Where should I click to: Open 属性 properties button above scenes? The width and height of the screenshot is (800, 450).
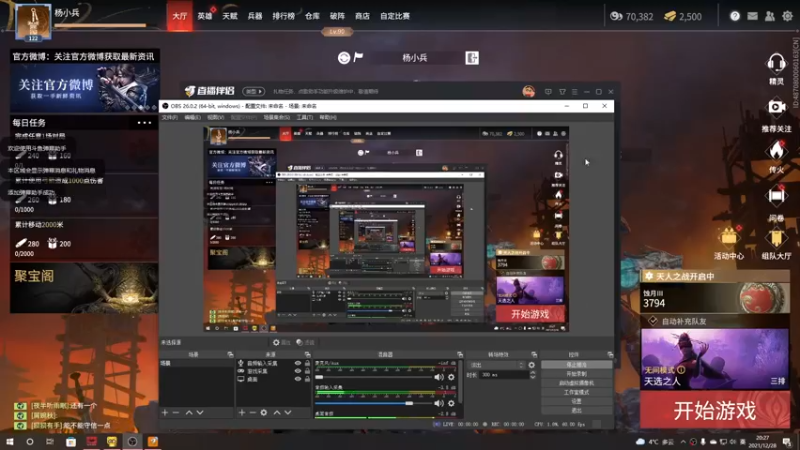point(281,342)
